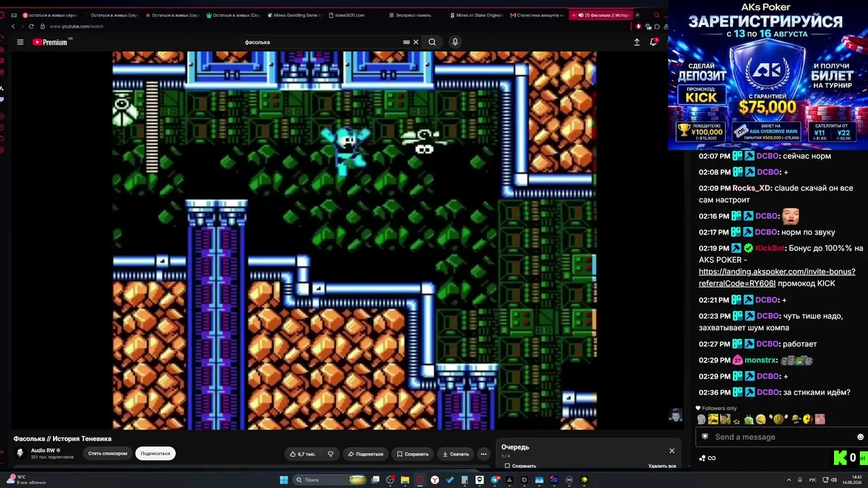Start voice search with the microphone

pos(455,42)
